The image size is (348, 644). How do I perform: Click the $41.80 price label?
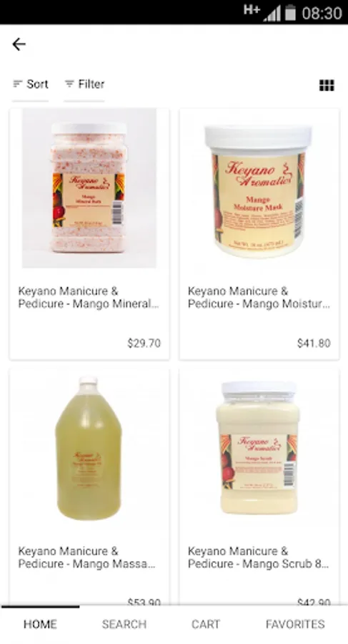314,343
